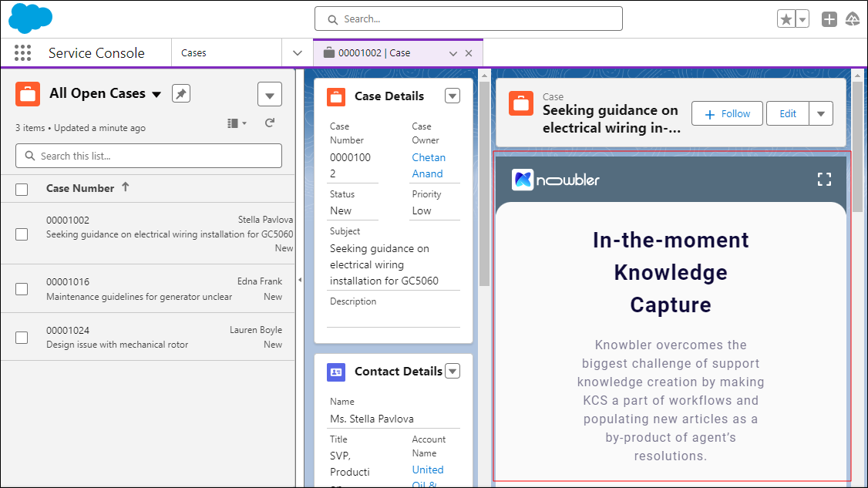Image resolution: width=868 pixels, height=488 pixels.
Task: Click the right pane vertical scrollbar
Action: tap(857, 146)
